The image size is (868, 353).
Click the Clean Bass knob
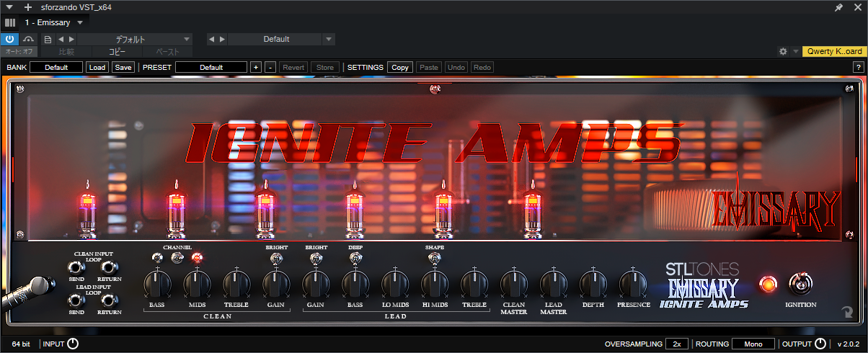[x=156, y=282]
